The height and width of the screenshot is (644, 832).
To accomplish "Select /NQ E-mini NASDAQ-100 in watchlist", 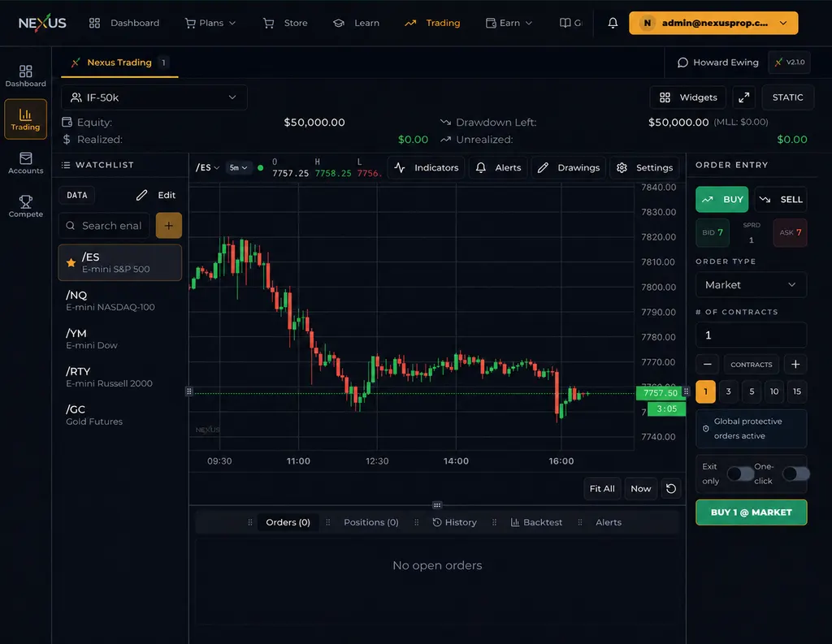I will click(x=120, y=300).
